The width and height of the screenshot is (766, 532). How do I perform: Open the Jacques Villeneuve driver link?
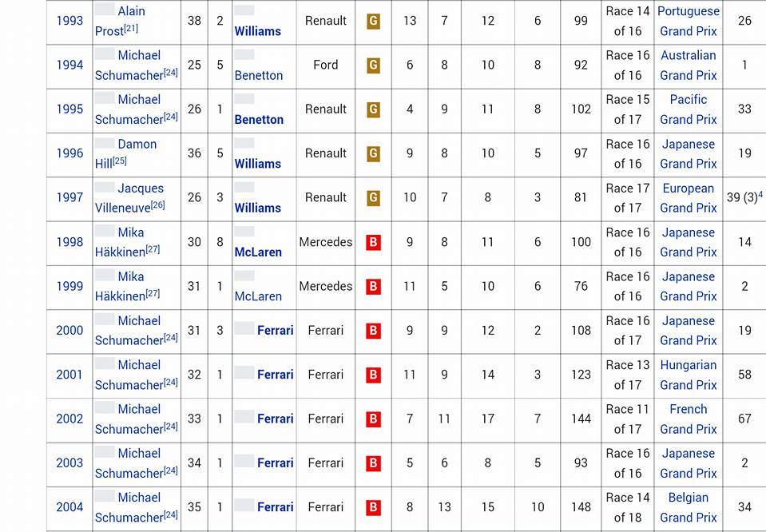[x=129, y=198]
